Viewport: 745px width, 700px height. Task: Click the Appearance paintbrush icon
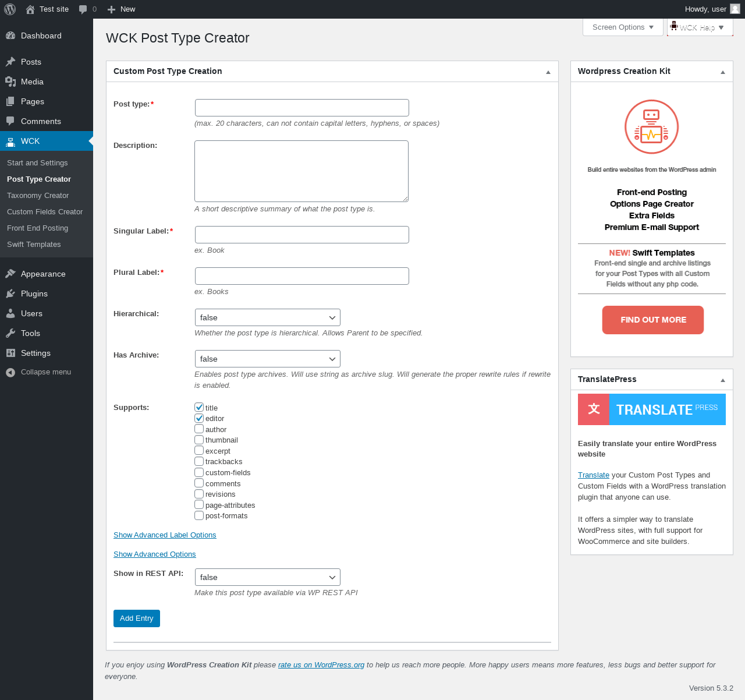[x=10, y=274]
